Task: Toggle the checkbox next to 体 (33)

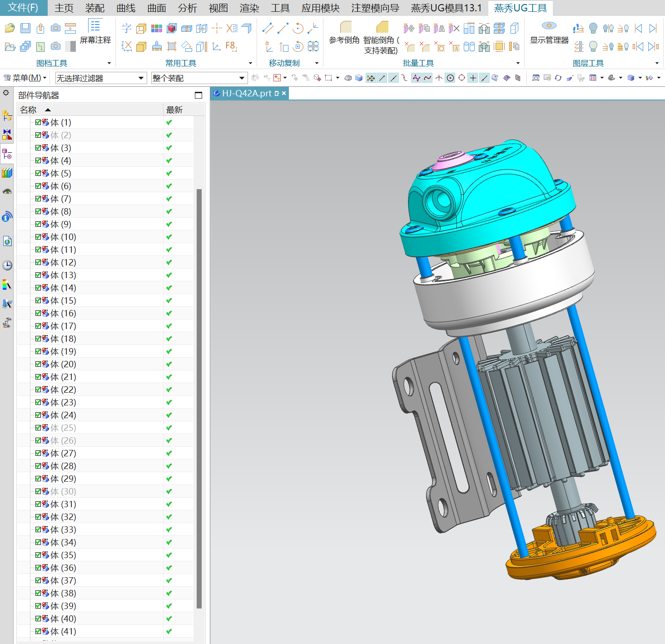Action: pyautogui.click(x=38, y=529)
